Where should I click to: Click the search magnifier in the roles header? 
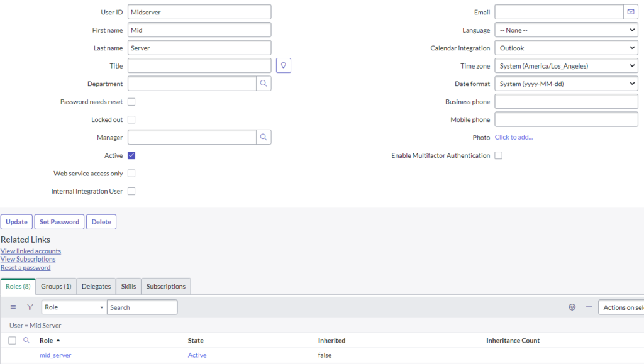pos(25,339)
